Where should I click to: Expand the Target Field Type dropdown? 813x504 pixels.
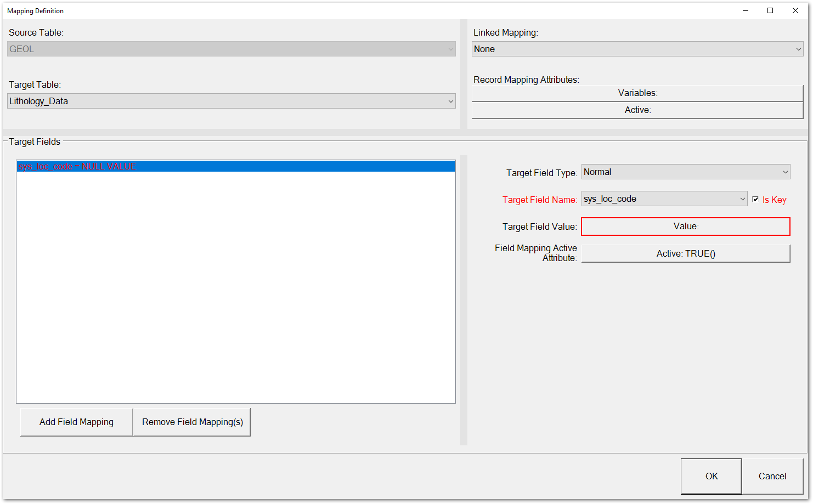click(x=686, y=172)
